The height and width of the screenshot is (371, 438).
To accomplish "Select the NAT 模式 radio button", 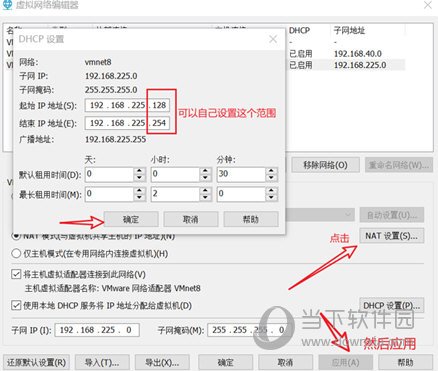I will (x=16, y=236).
